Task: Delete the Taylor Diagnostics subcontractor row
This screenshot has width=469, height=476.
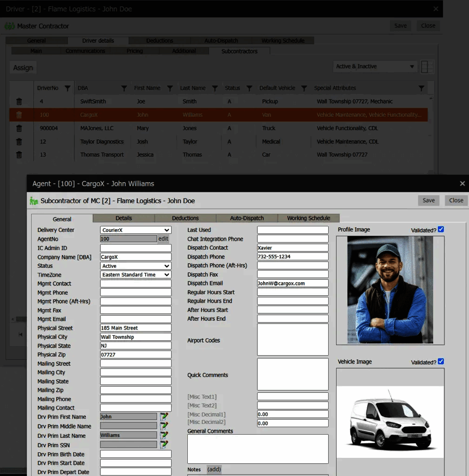Action: click(19, 142)
